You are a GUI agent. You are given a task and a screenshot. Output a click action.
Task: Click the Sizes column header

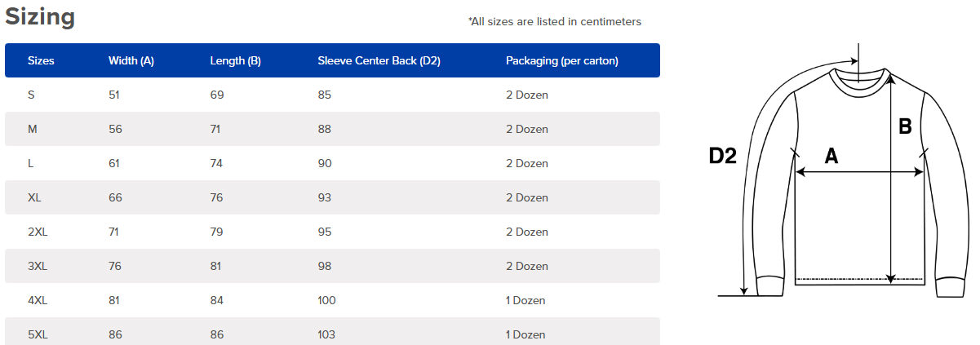point(41,61)
